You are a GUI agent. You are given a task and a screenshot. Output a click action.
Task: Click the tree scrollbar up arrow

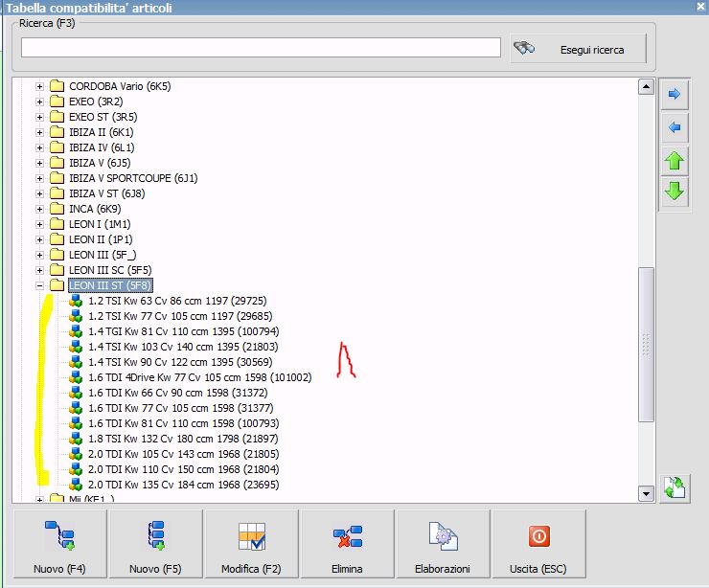(646, 86)
